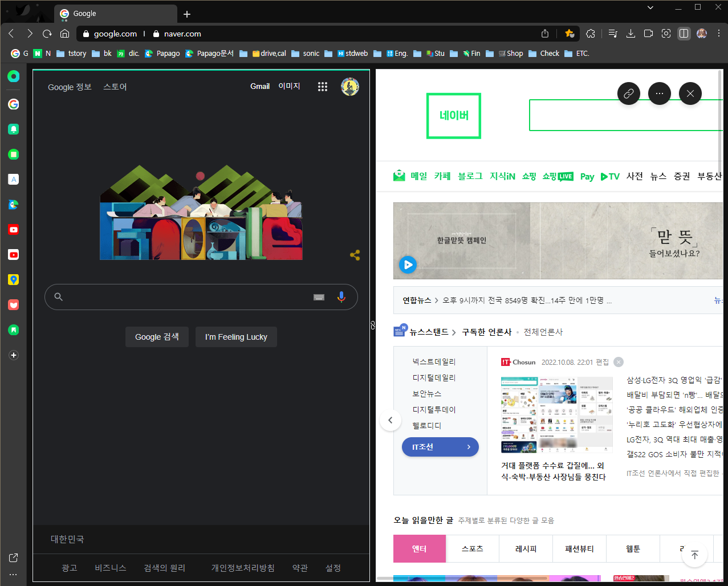Open the red YouTube icon in the sidebar
The height and width of the screenshot is (586, 728).
point(14,230)
